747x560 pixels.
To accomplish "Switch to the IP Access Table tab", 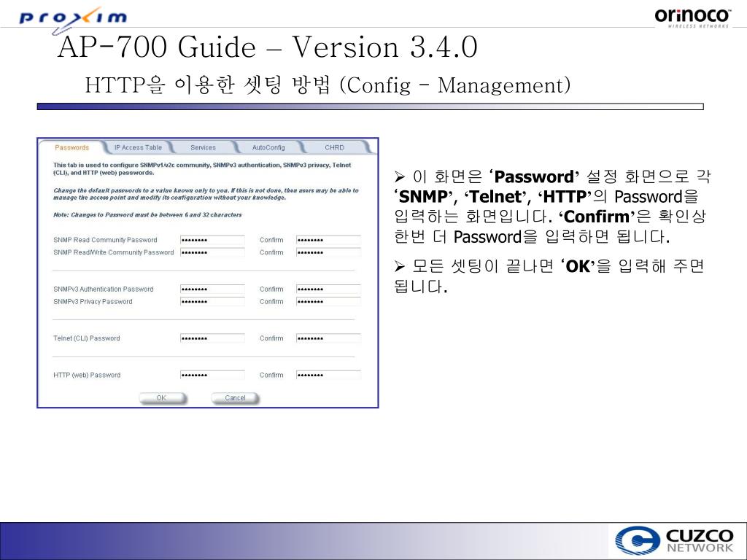I will [x=138, y=147].
